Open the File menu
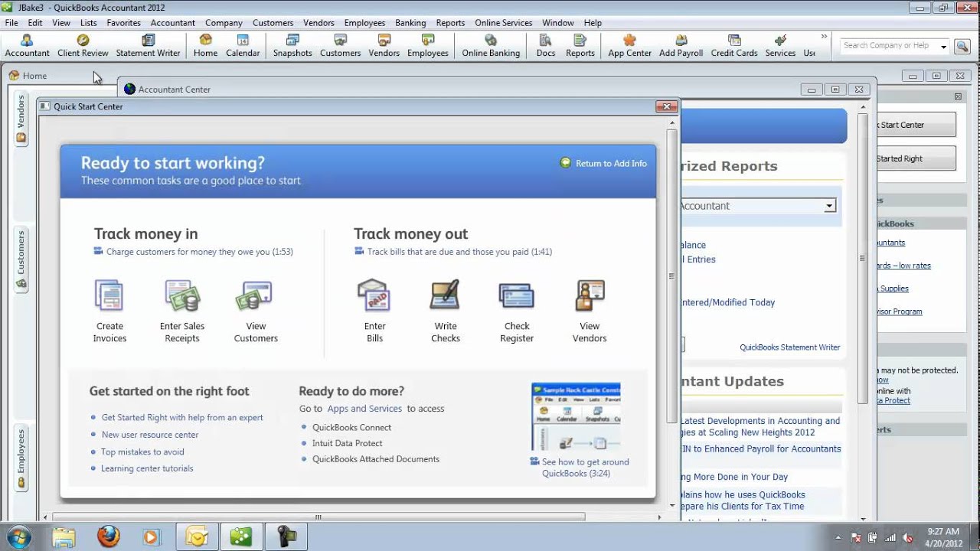Image resolution: width=980 pixels, height=551 pixels. pos(11,23)
